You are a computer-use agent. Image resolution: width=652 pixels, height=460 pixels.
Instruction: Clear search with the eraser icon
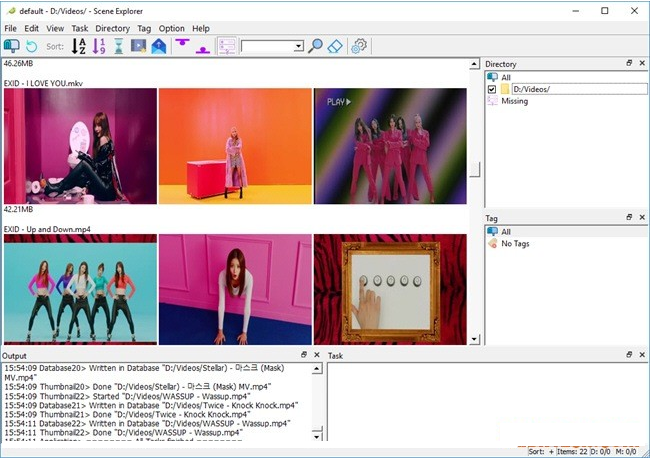(x=335, y=46)
